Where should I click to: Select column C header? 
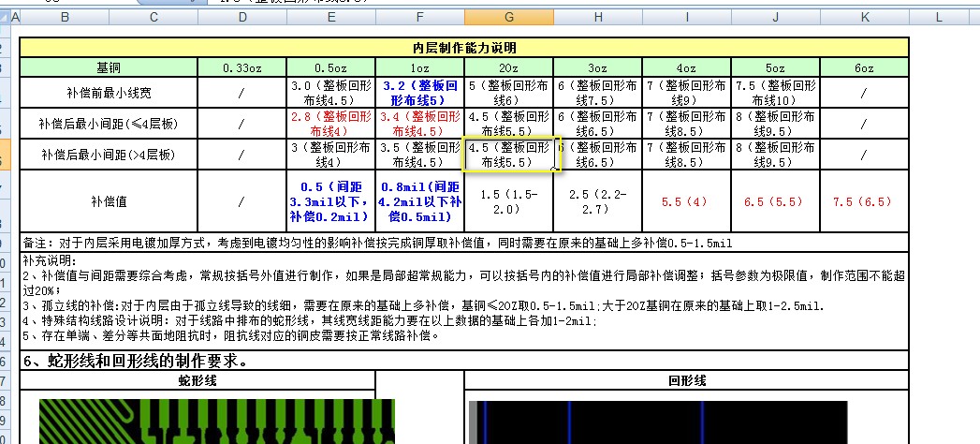point(154,18)
